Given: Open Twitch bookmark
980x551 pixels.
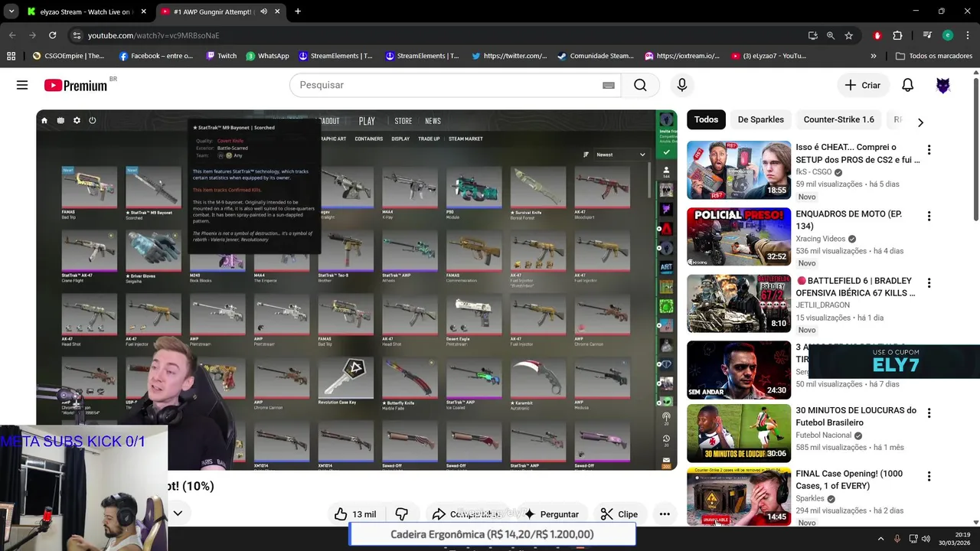Looking at the screenshot, I should [221, 56].
